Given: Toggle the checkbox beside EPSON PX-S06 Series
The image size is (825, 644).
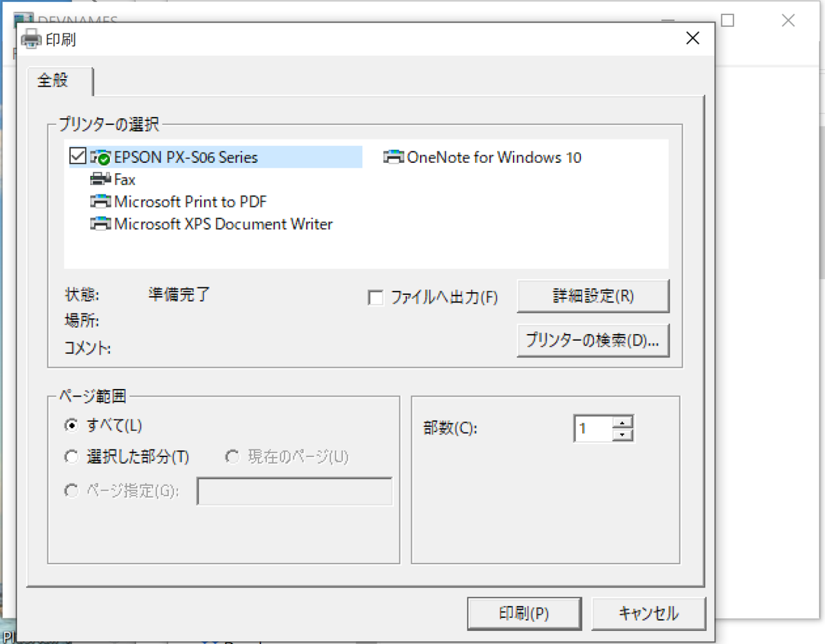Looking at the screenshot, I should click(x=78, y=157).
